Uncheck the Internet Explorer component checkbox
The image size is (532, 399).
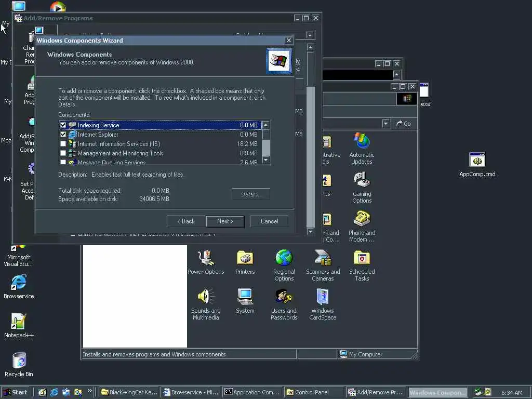(x=63, y=135)
